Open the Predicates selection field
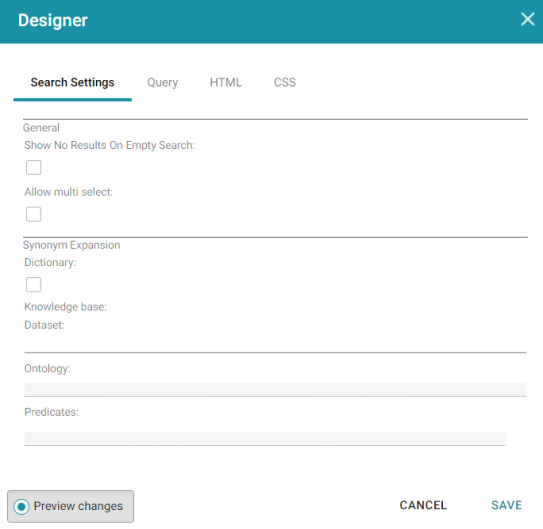 coord(265,438)
